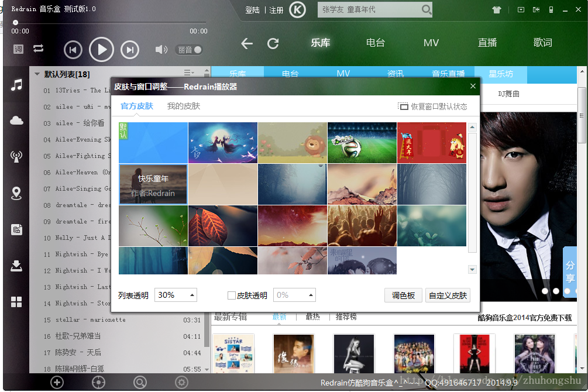Image resolution: width=588 pixels, height=392 pixels.
Task: Click 注册 register link
Action: click(276, 10)
